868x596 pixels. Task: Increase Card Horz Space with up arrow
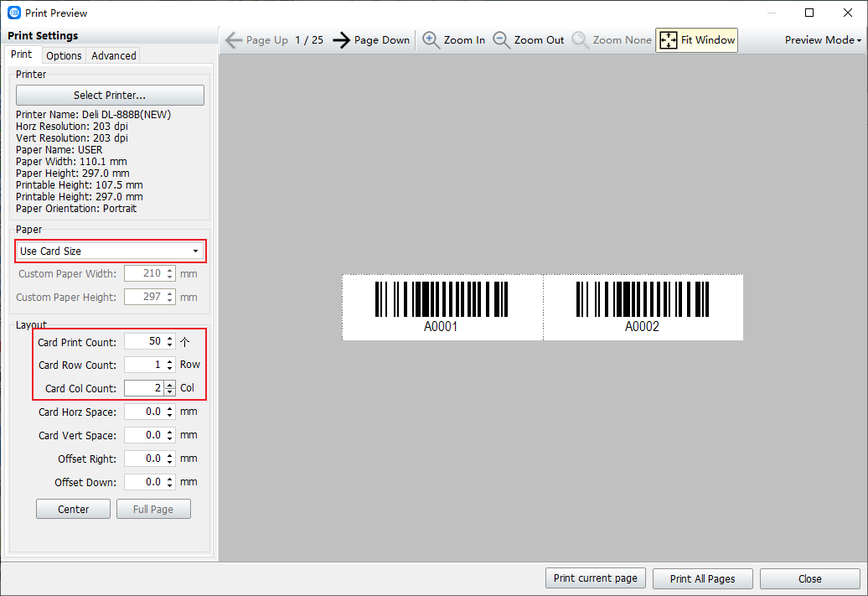pos(170,408)
